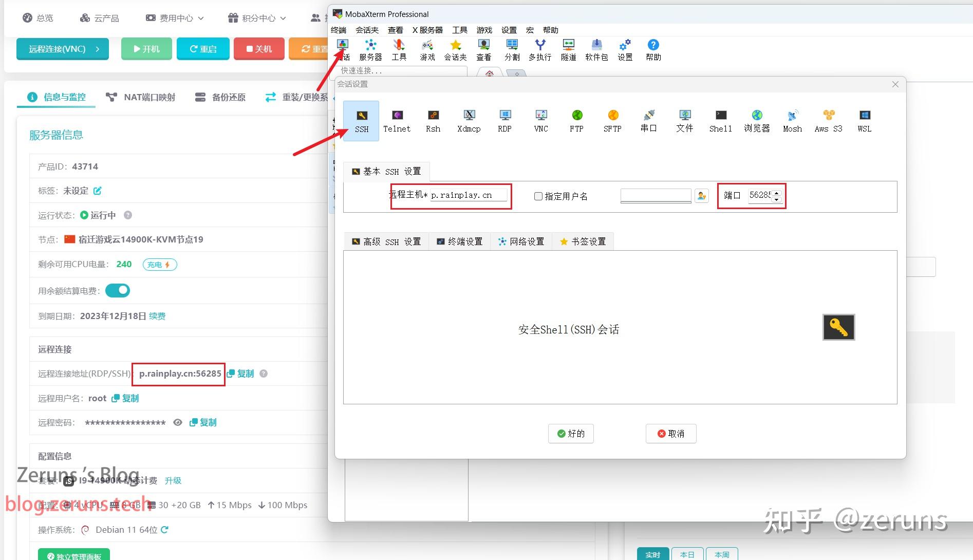Select the RDP session type
The image size is (973, 560).
pos(505,121)
